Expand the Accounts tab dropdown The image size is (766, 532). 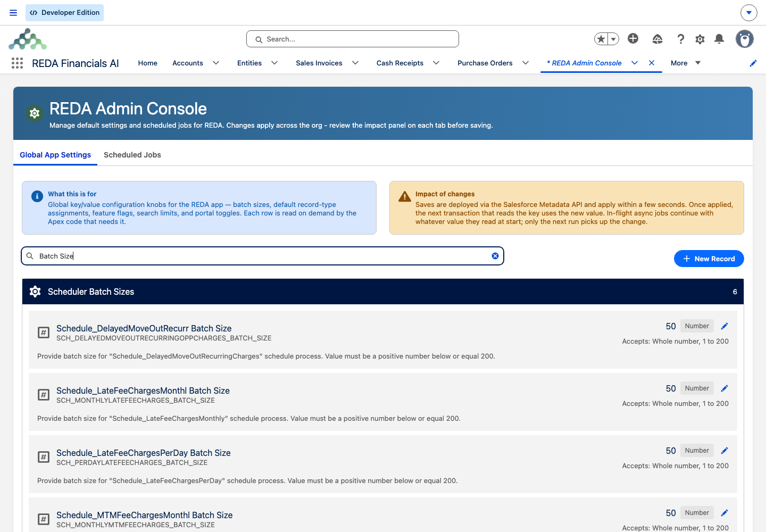point(216,63)
